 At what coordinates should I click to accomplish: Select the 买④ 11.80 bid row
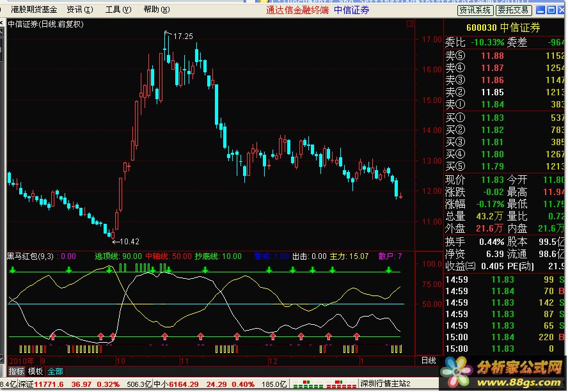(504, 154)
